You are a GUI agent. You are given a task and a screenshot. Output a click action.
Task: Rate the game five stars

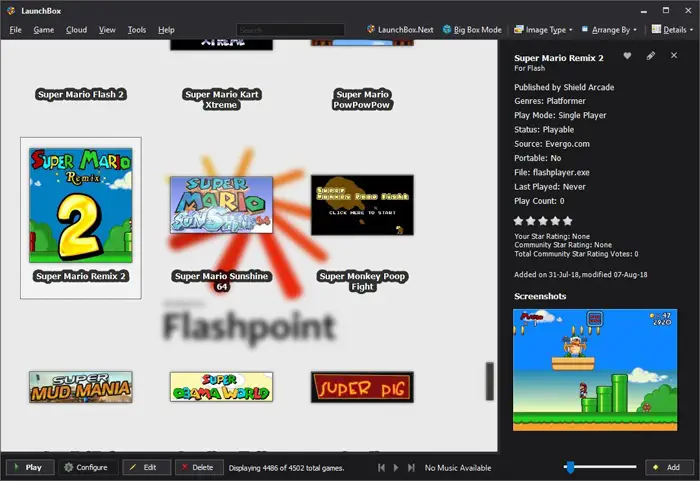click(567, 221)
